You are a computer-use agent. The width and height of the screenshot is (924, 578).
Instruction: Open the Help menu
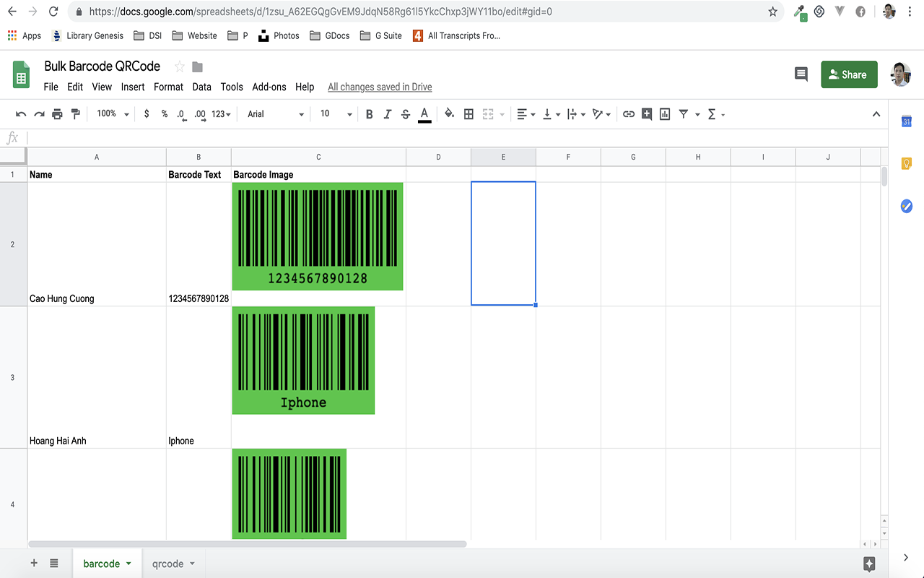coord(305,87)
